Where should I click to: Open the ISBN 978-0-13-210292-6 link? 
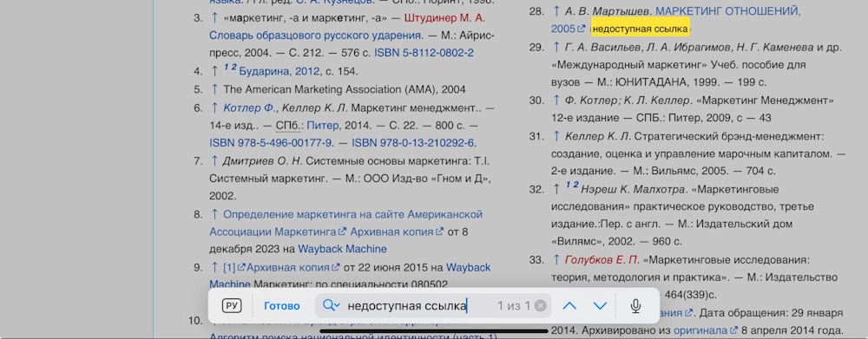click(x=413, y=143)
